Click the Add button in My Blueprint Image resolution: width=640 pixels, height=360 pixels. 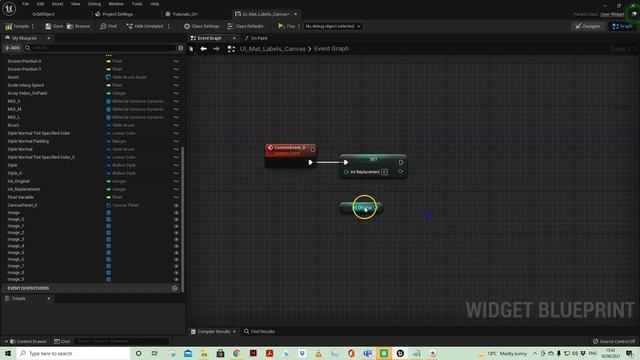click(12, 48)
